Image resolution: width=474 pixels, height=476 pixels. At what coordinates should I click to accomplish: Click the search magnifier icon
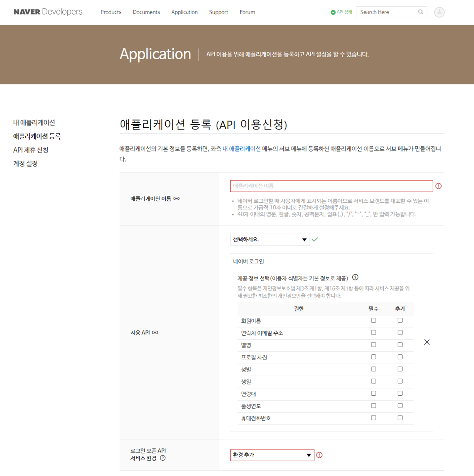point(421,12)
